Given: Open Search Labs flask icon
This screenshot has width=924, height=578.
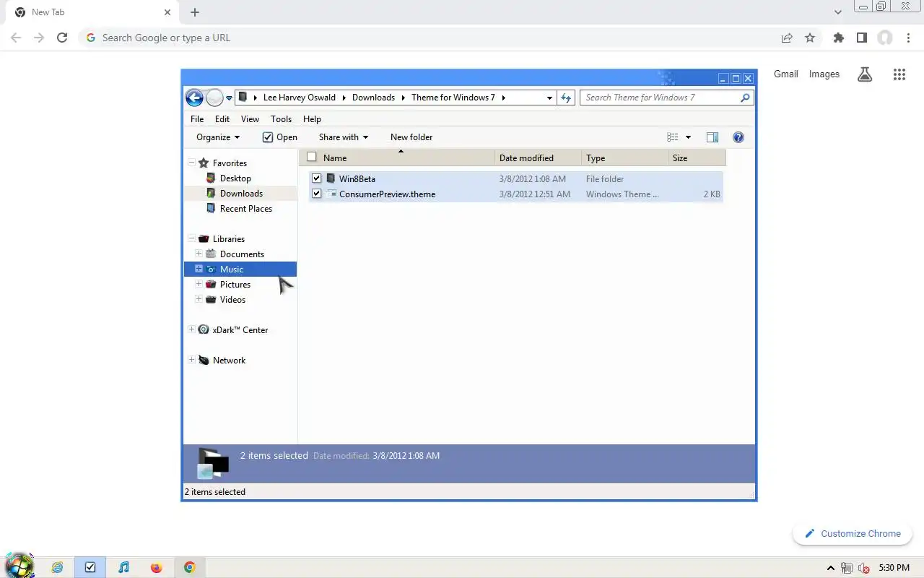Looking at the screenshot, I should point(865,74).
